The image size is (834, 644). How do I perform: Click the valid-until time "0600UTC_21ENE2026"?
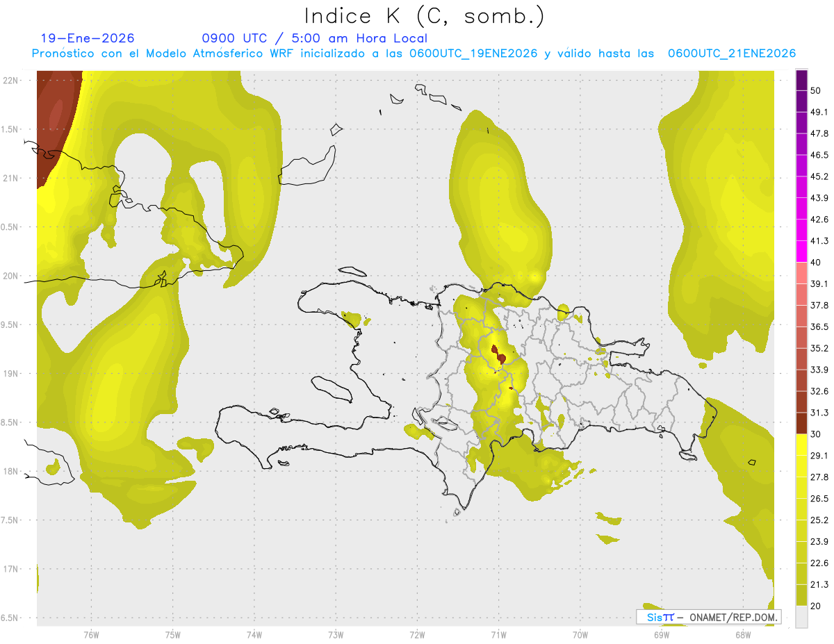[732, 53]
